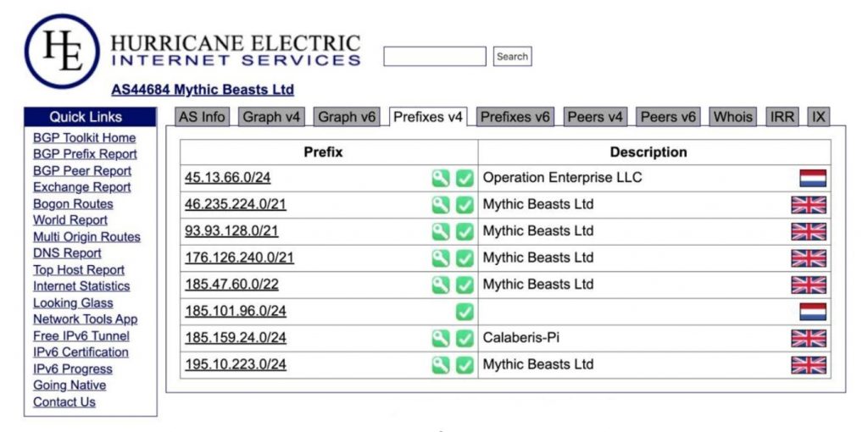Click UK flag in 195.10.223.0/24 row
The width and height of the screenshot is (868, 432).
click(x=809, y=364)
